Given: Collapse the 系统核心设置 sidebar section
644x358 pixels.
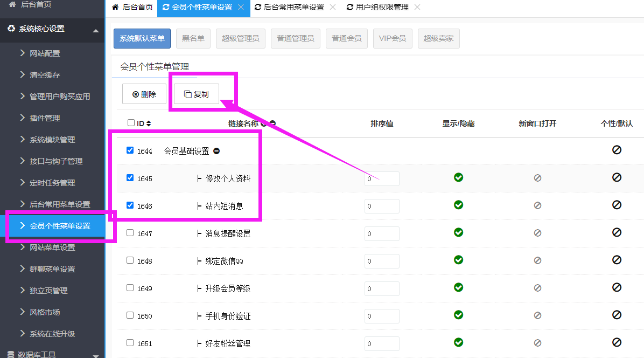Looking at the screenshot, I should tap(96, 30).
